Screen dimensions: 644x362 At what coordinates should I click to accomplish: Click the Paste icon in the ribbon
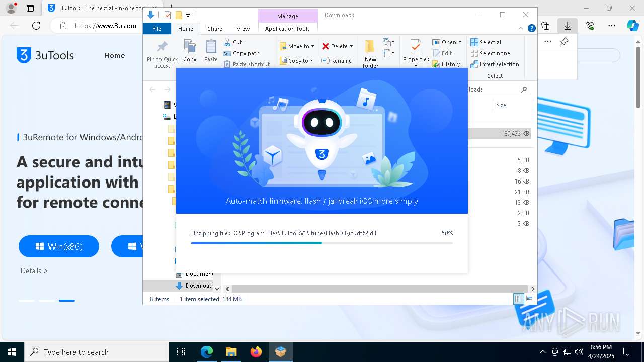[x=211, y=51]
